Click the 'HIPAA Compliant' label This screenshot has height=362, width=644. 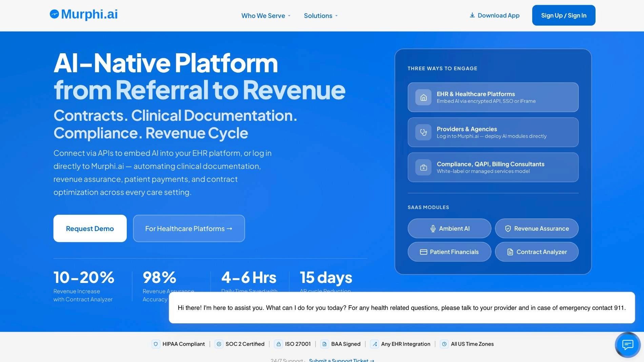(184, 344)
